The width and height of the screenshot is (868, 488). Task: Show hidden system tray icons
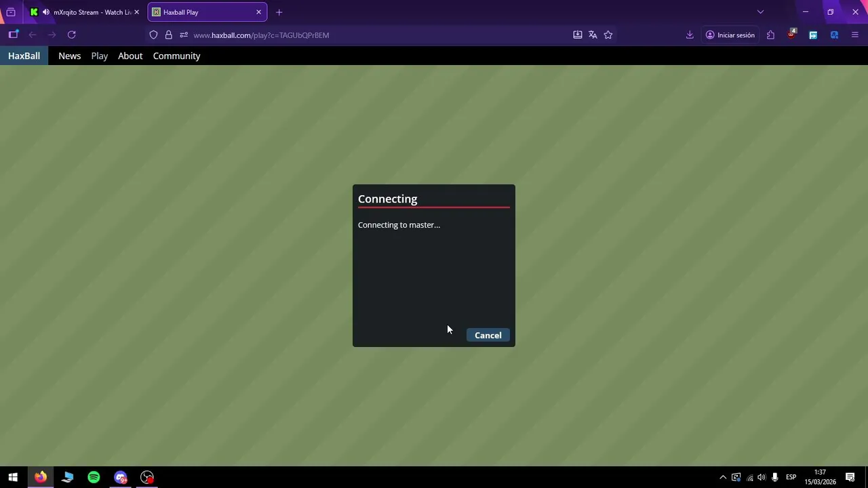723,477
